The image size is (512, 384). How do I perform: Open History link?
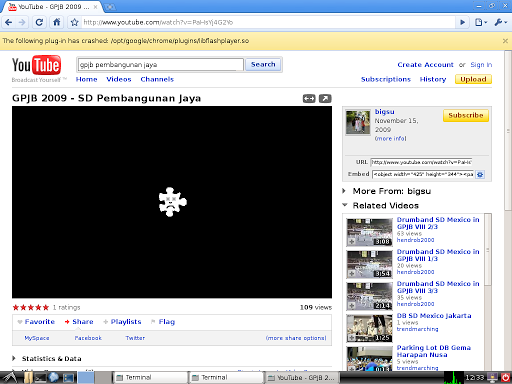pos(433,79)
